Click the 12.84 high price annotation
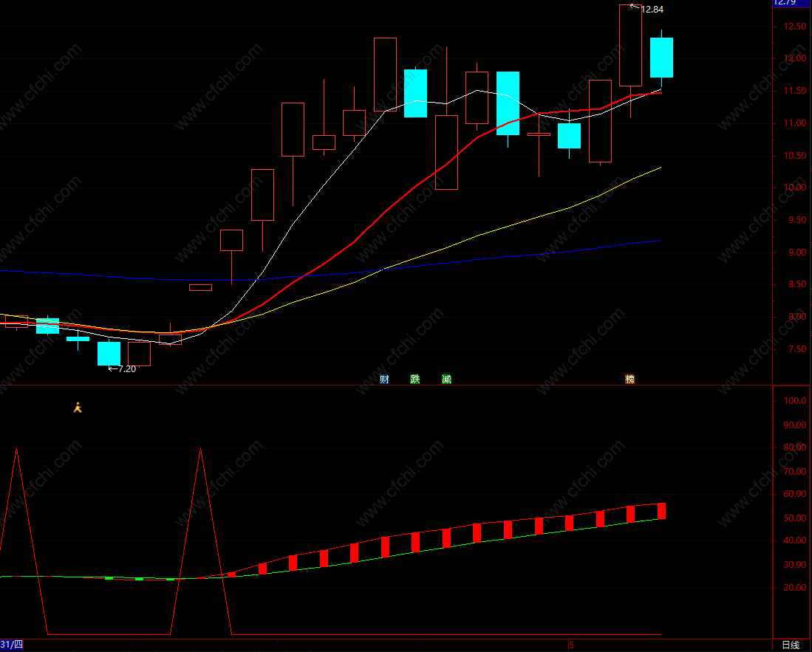Viewport: 812px width, 652px height. click(x=652, y=10)
